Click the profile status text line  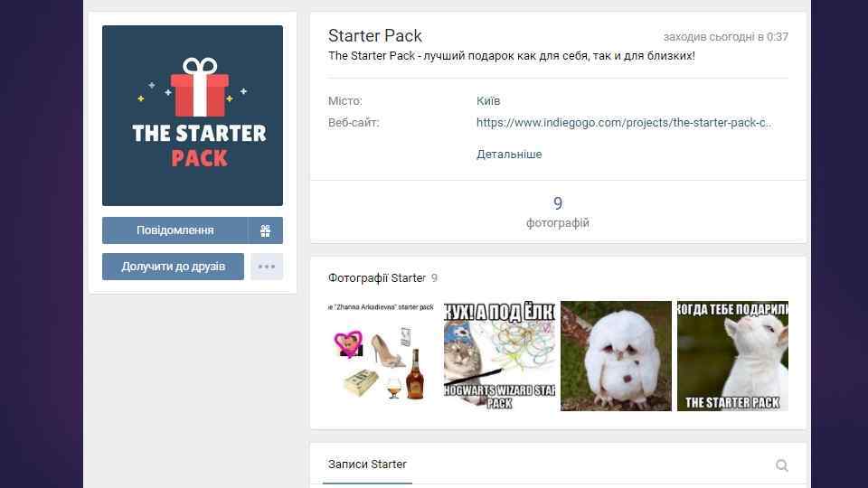[x=512, y=56]
